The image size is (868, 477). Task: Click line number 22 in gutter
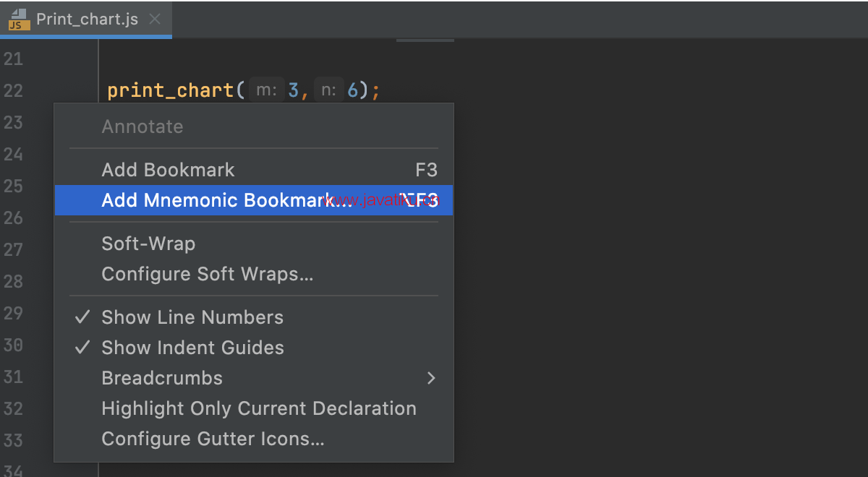[13, 91]
